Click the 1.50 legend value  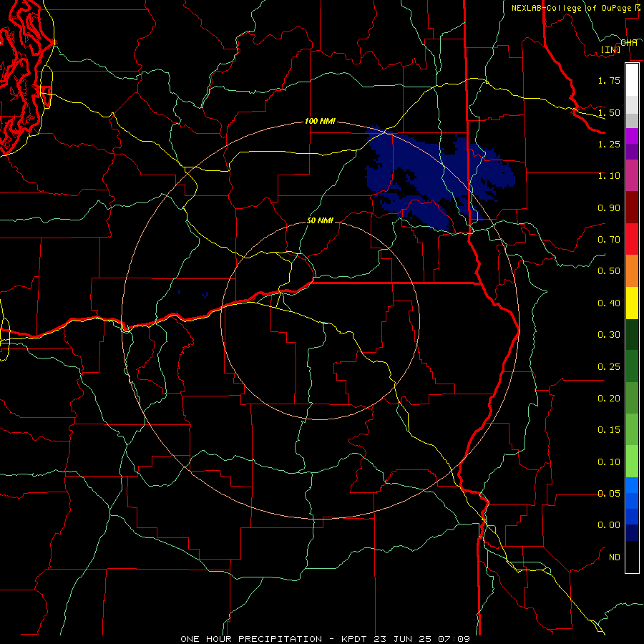[x=609, y=112]
